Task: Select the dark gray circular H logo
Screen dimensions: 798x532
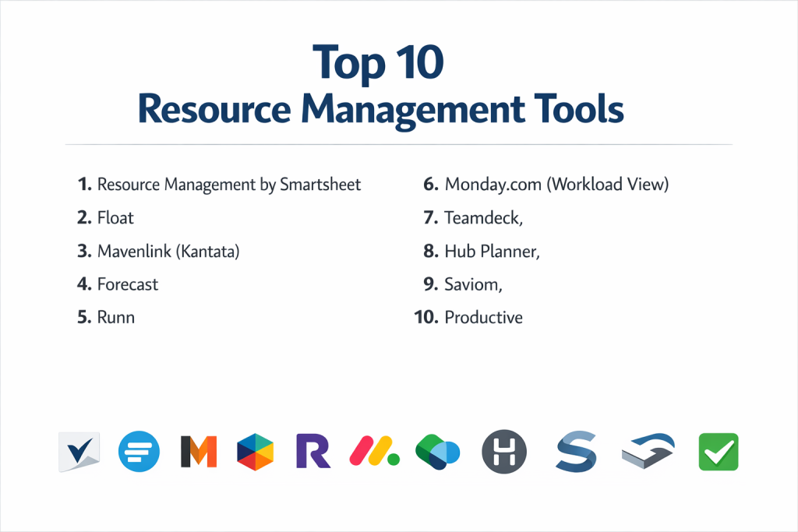Action: tap(504, 451)
